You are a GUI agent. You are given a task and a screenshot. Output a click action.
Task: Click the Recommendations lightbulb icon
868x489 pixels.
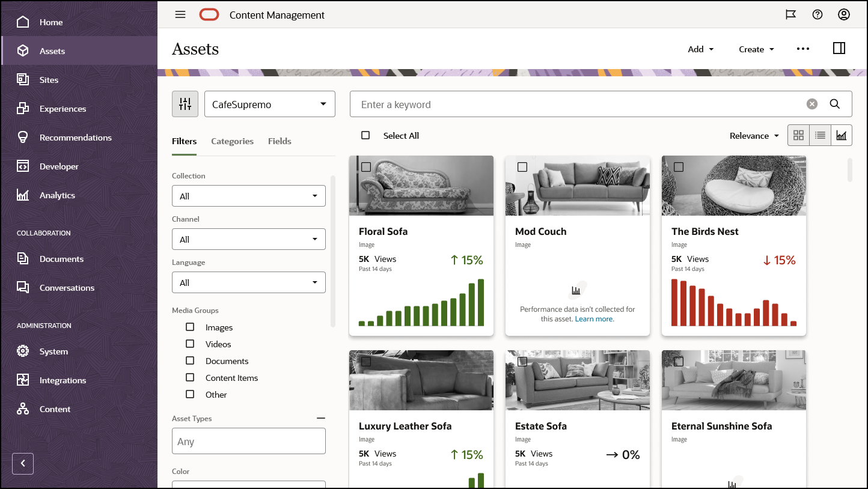coord(23,138)
